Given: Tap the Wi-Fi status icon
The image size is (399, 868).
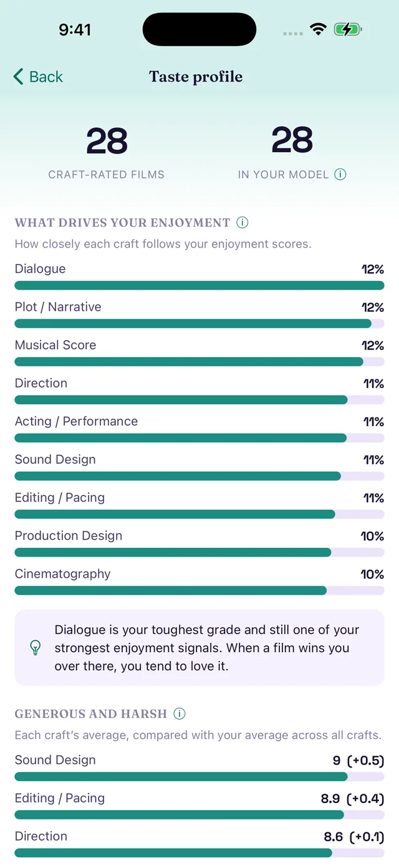Looking at the screenshot, I should click(318, 29).
